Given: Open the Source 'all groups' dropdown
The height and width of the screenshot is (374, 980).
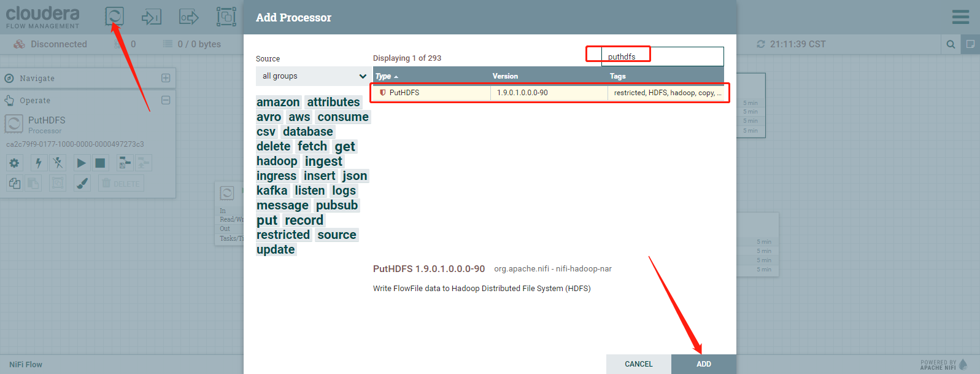Looking at the screenshot, I should point(314,76).
